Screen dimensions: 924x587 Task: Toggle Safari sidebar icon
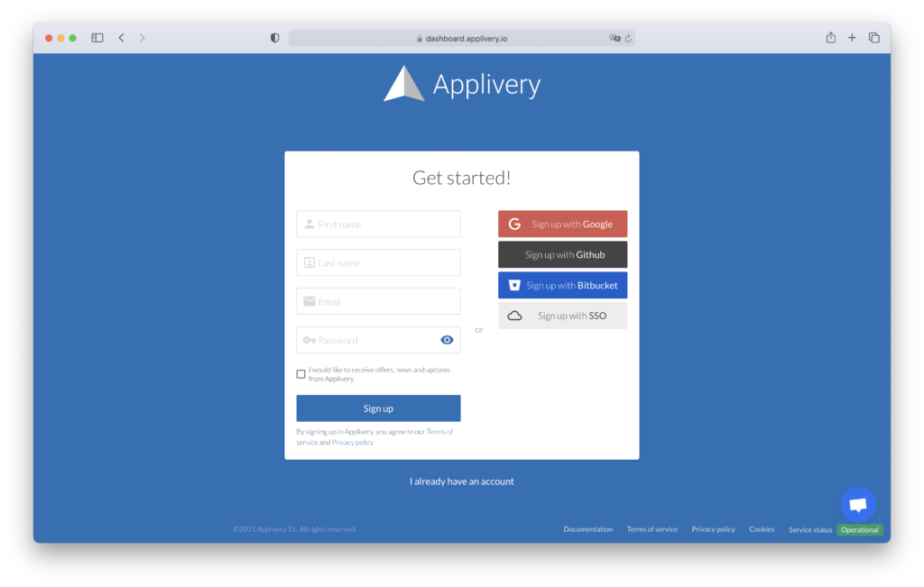pyautogui.click(x=97, y=38)
